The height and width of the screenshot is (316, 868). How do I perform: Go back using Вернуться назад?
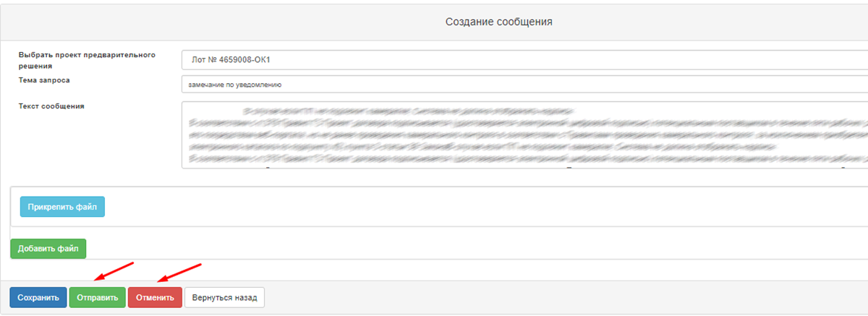[x=224, y=297]
